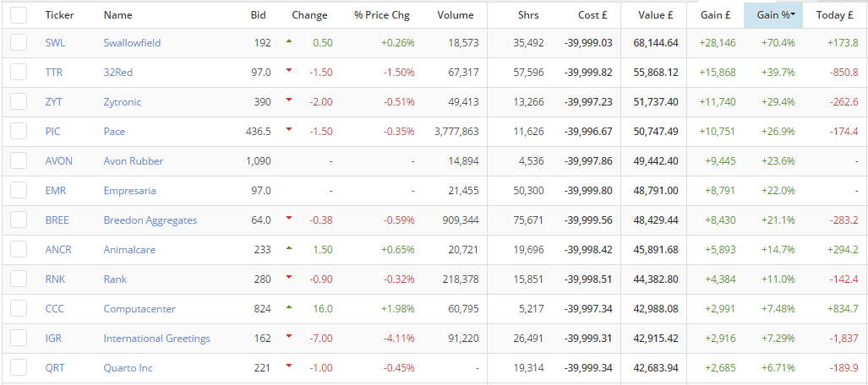Image resolution: width=868 pixels, height=385 pixels.
Task: Tick the International Greetings row checkbox
Action: (x=19, y=338)
